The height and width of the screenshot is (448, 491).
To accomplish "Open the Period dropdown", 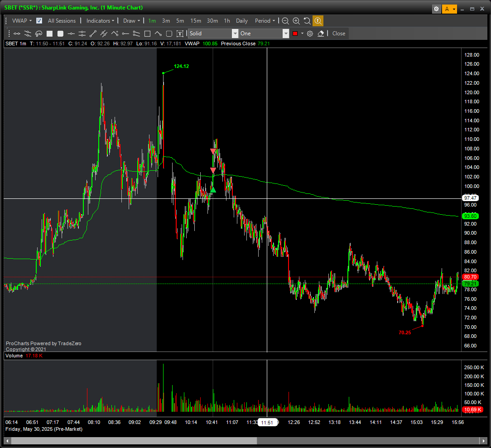I will 265,21.
